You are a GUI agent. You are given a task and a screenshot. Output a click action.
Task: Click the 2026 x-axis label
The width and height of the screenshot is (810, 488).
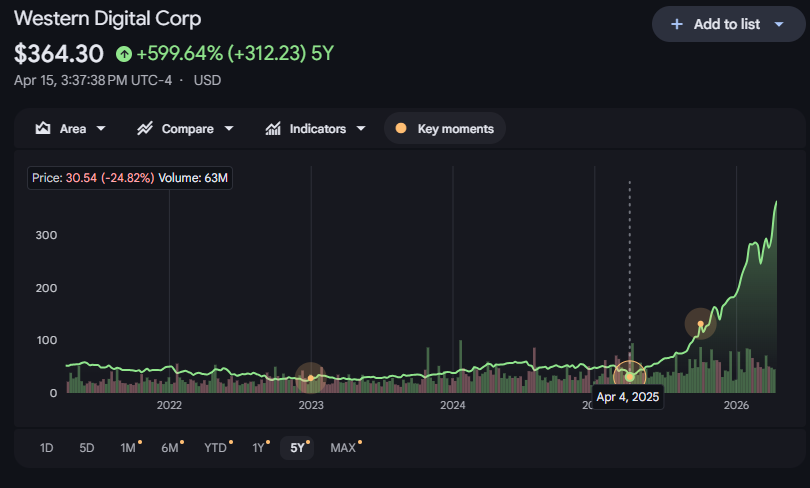(x=736, y=405)
